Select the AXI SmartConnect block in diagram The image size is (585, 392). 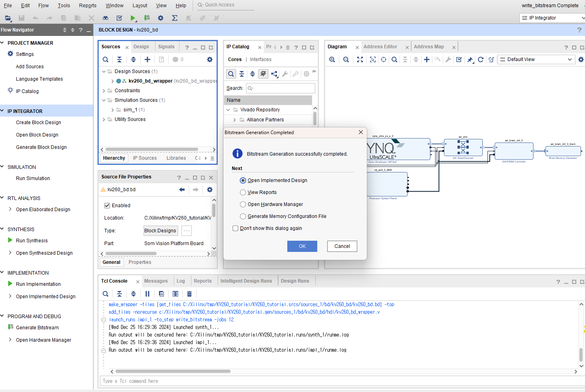pos(463,148)
